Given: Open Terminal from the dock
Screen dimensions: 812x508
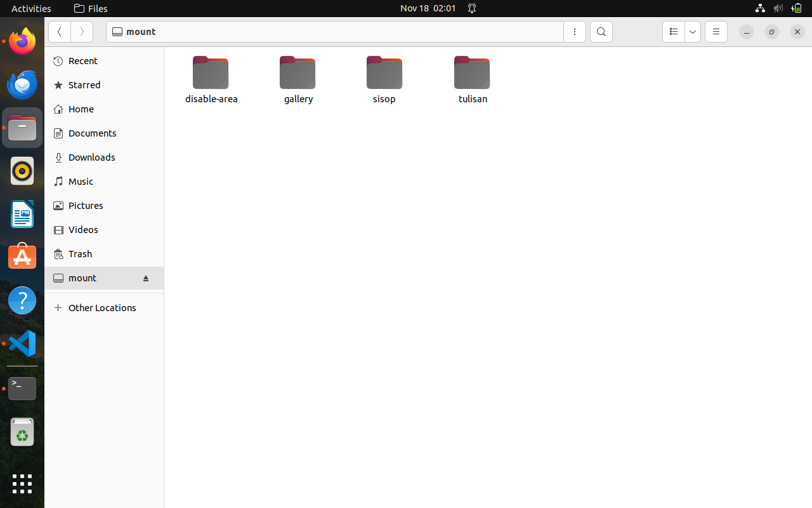Looking at the screenshot, I should pyautogui.click(x=22, y=388).
